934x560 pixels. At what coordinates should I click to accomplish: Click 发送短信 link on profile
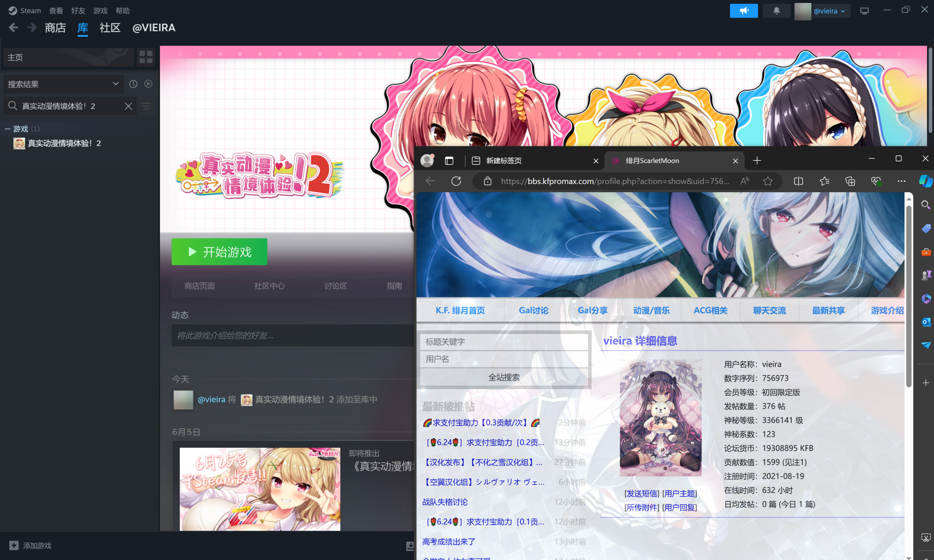tap(641, 493)
